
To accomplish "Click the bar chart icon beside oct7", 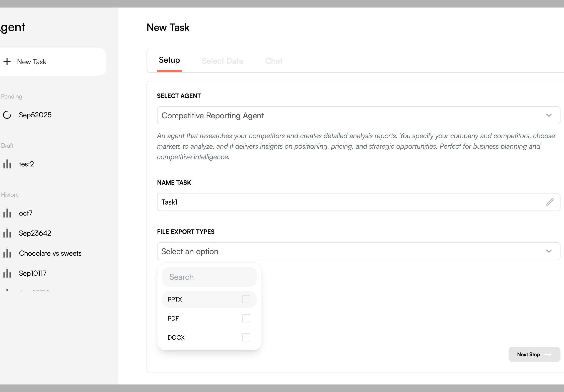I will (7, 213).
